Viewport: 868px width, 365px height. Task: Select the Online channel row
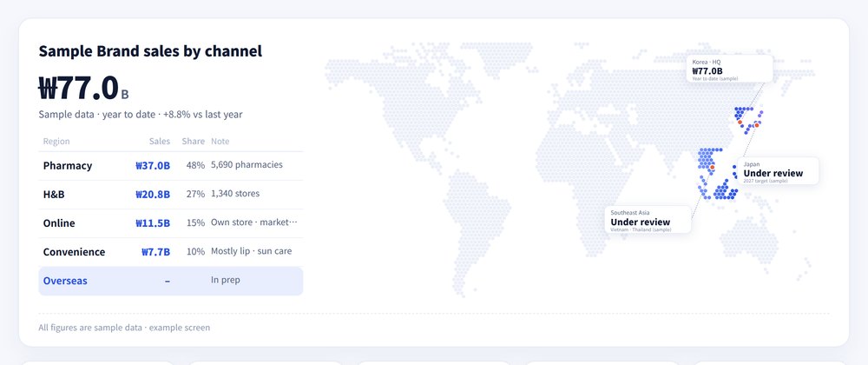click(170, 223)
